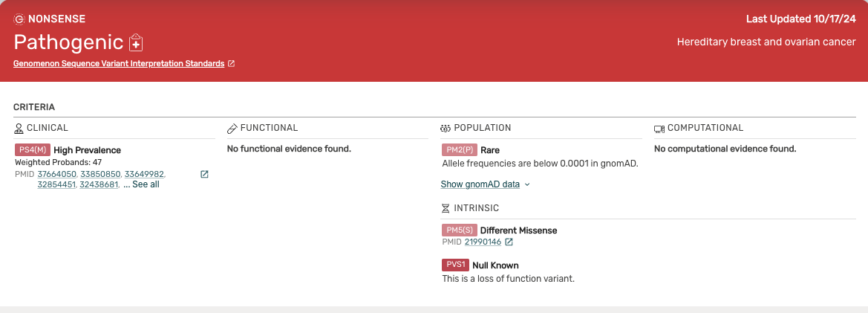Click the Intrinsic hourglass icon
The width and height of the screenshot is (868, 313).
(446, 209)
